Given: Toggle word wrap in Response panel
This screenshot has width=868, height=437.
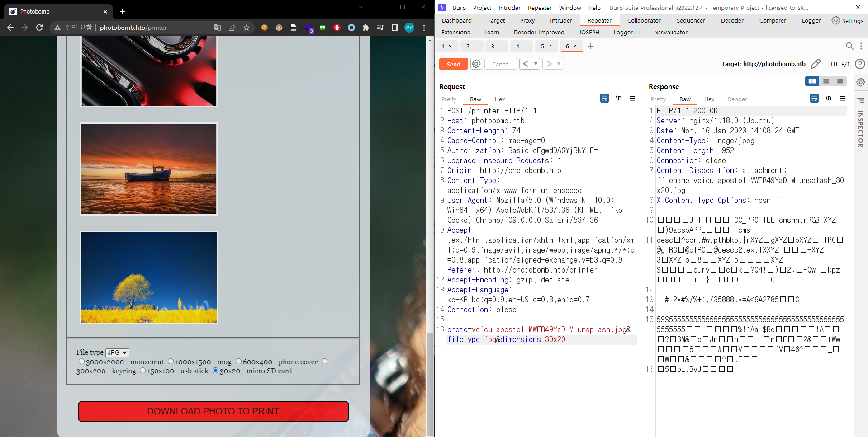Looking at the screenshot, I should pyautogui.click(x=814, y=98).
